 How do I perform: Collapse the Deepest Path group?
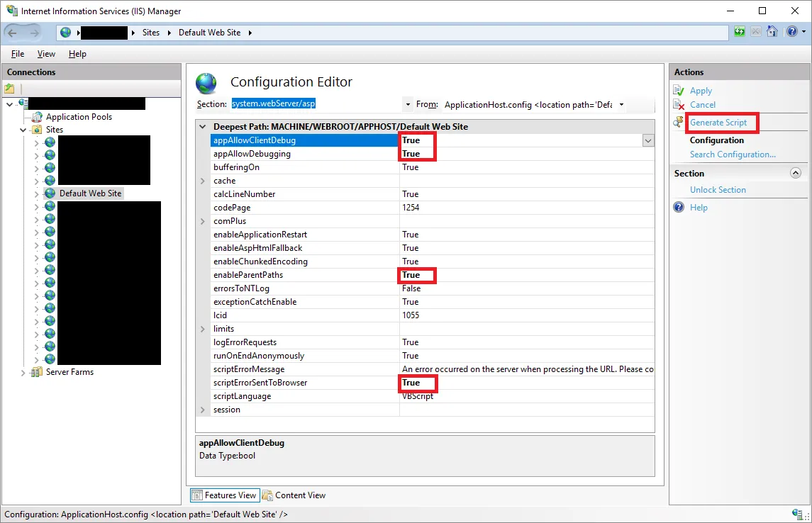click(203, 126)
